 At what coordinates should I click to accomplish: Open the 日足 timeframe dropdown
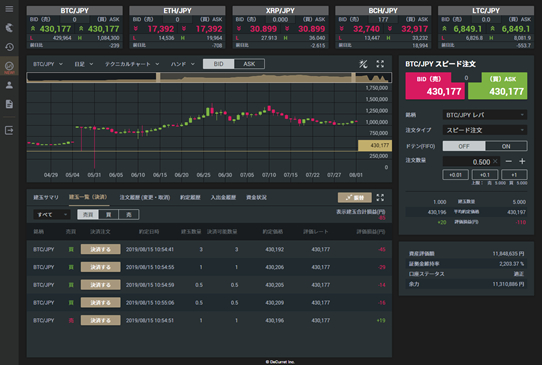84,64
